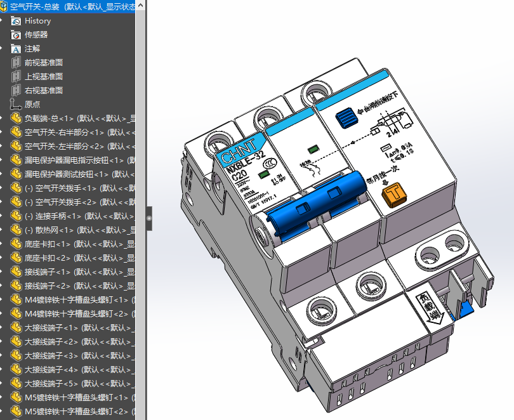Click the 接线端子<1> component icon
Viewport: 514px width, 420px height.
[16, 272]
